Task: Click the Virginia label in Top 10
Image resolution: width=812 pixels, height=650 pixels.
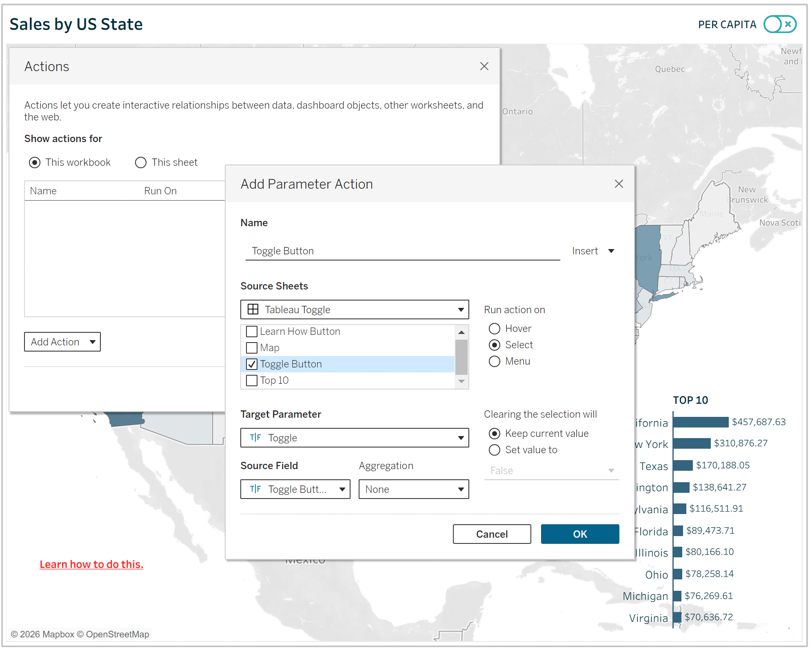Action: 648,618
